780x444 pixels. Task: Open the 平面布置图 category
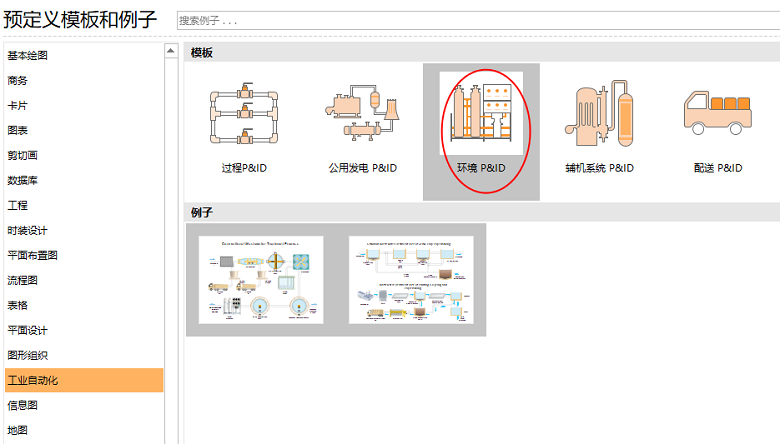(33, 255)
